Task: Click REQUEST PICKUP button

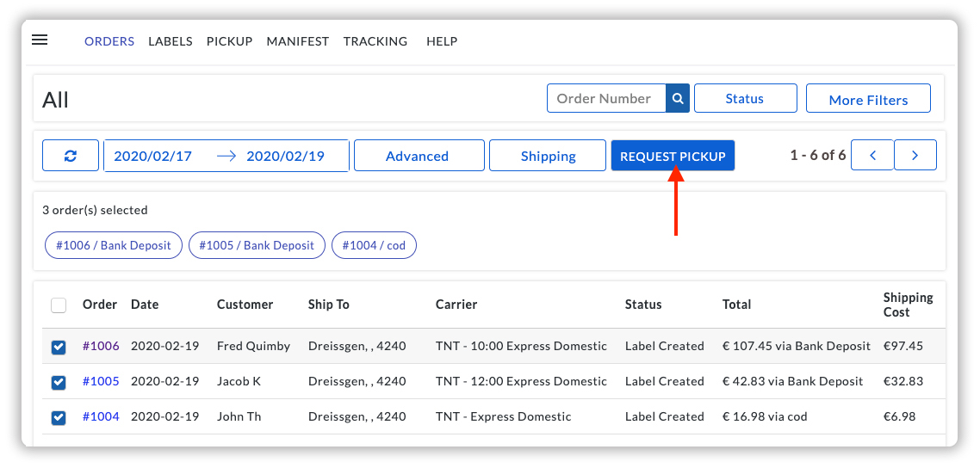Action: tap(673, 156)
